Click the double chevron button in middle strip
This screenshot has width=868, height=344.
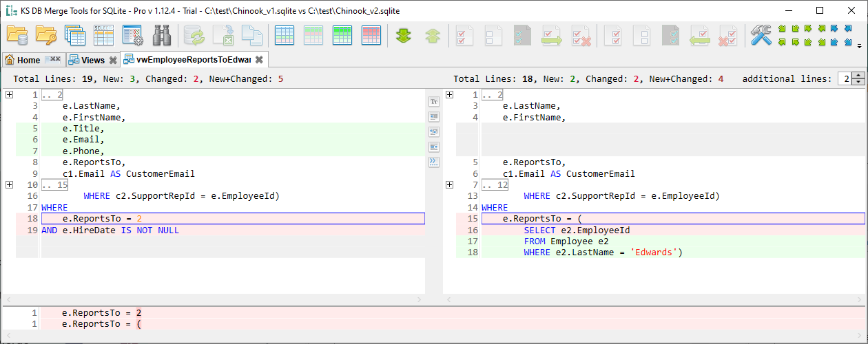pyautogui.click(x=434, y=162)
